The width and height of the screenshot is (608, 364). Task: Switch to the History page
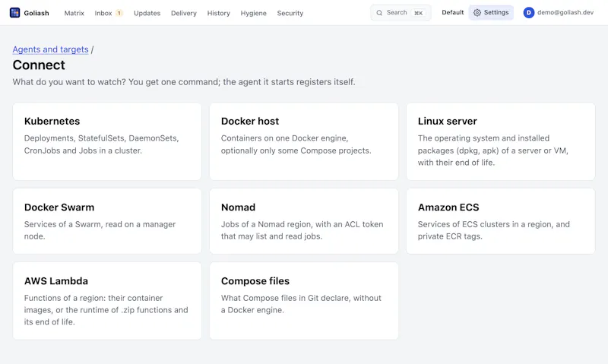[x=218, y=13]
